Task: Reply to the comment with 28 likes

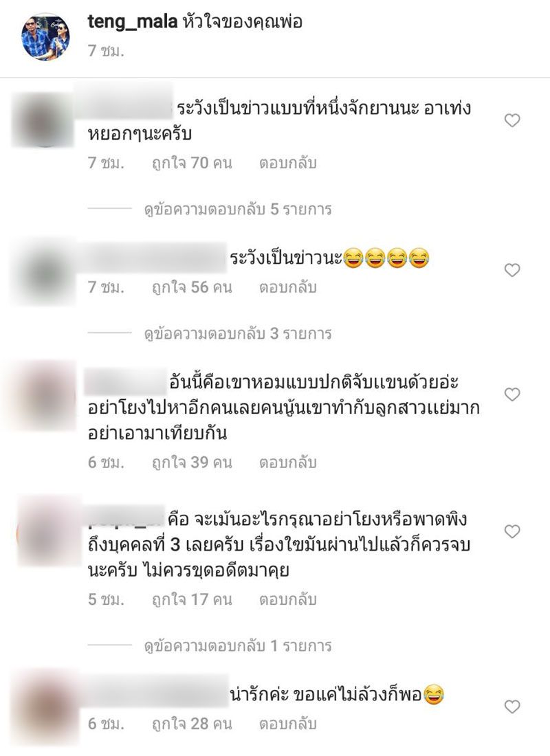Action: [x=288, y=724]
